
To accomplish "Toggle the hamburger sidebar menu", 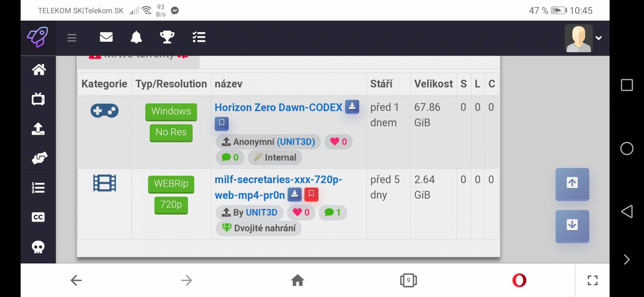I will click(x=72, y=38).
